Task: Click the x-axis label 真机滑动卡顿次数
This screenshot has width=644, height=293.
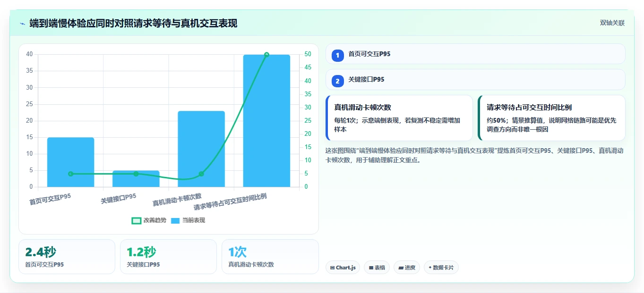Action: coord(177,200)
